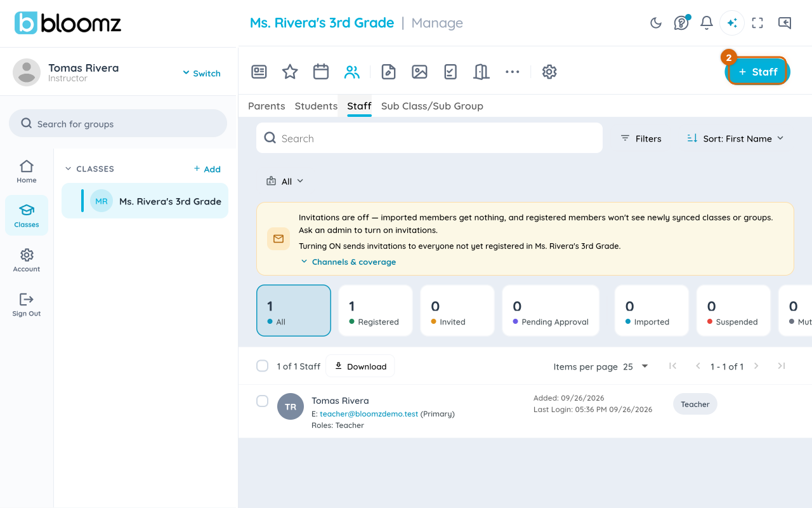Click the collapse-panel icon at top right
The width and height of the screenshot is (812, 508).
(785, 23)
